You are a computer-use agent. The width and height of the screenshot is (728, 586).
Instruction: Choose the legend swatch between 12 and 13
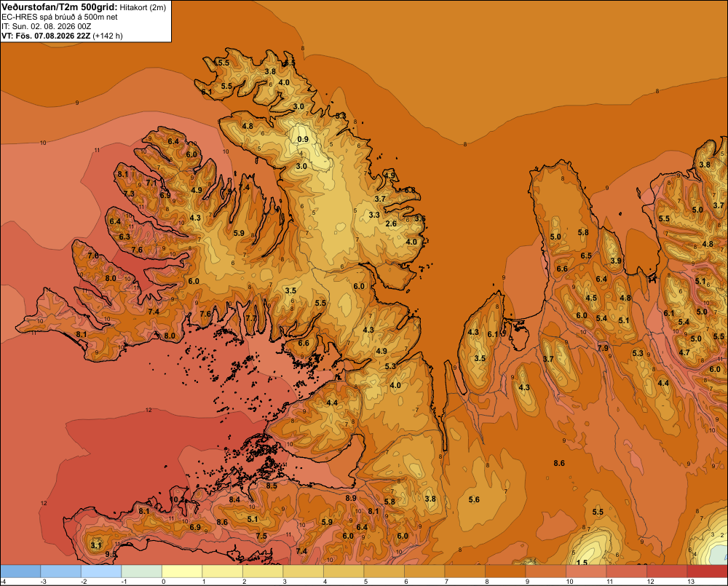pyautogui.click(x=667, y=571)
